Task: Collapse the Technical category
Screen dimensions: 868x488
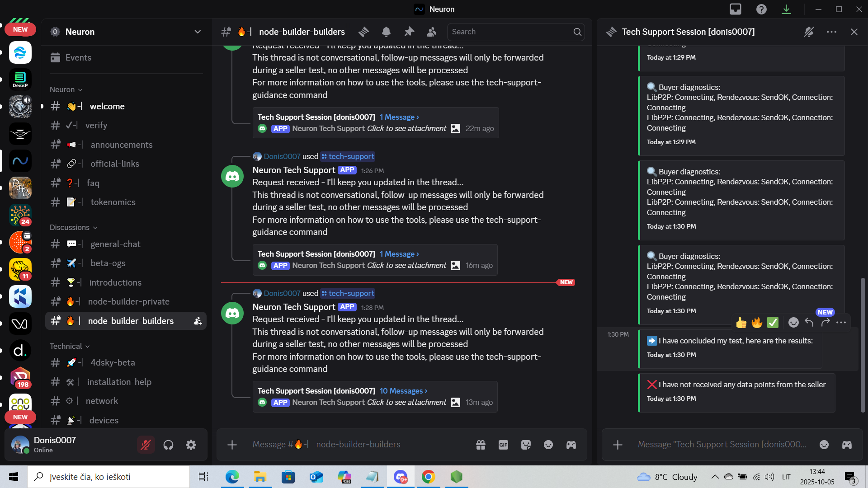Action: (70, 346)
